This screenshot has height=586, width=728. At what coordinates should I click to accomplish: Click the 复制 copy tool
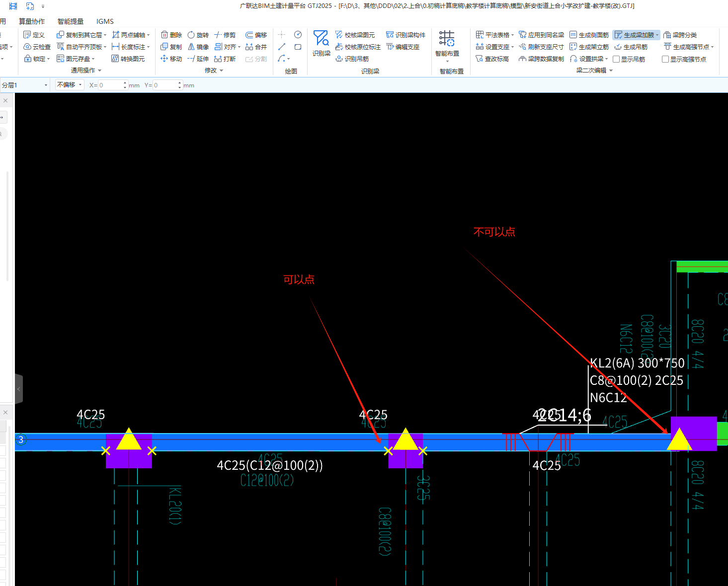[x=171, y=47]
